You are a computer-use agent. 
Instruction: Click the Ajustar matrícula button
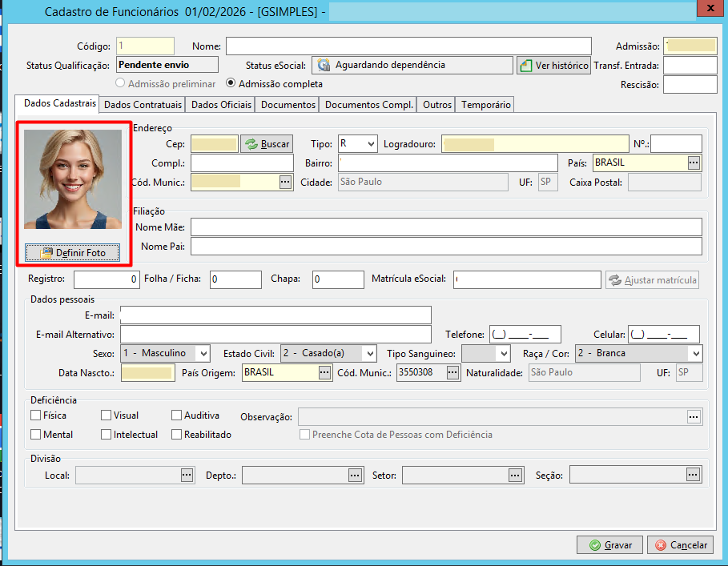click(652, 280)
